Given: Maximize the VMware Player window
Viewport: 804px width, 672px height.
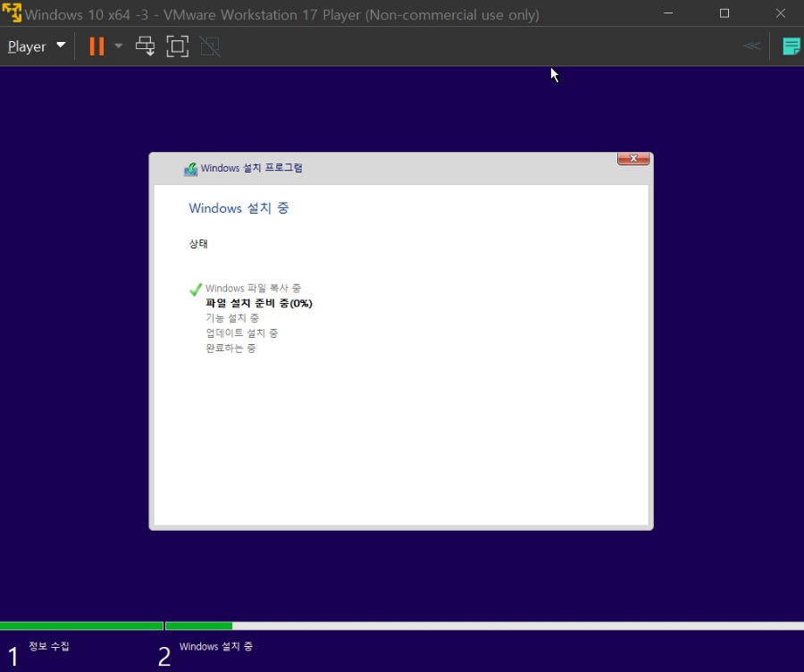Looking at the screenshot, I should pos(724,13).
